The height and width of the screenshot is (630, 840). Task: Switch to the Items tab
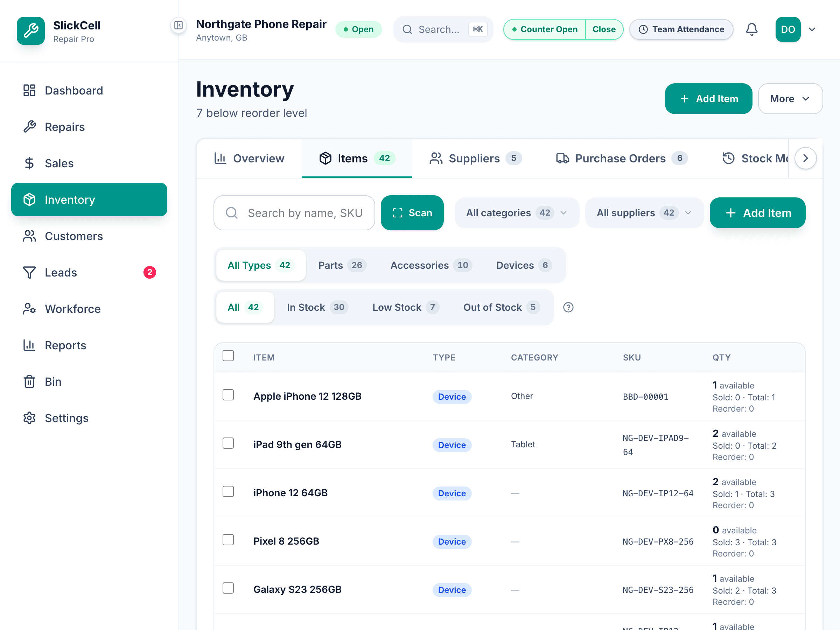(x=357, y=158)
